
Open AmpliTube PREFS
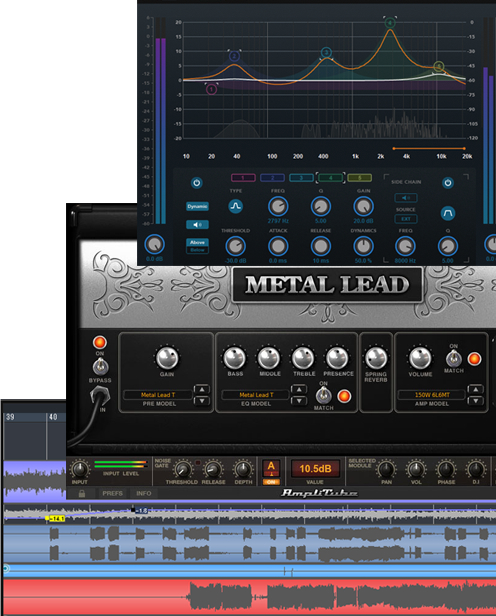(112, 493)
